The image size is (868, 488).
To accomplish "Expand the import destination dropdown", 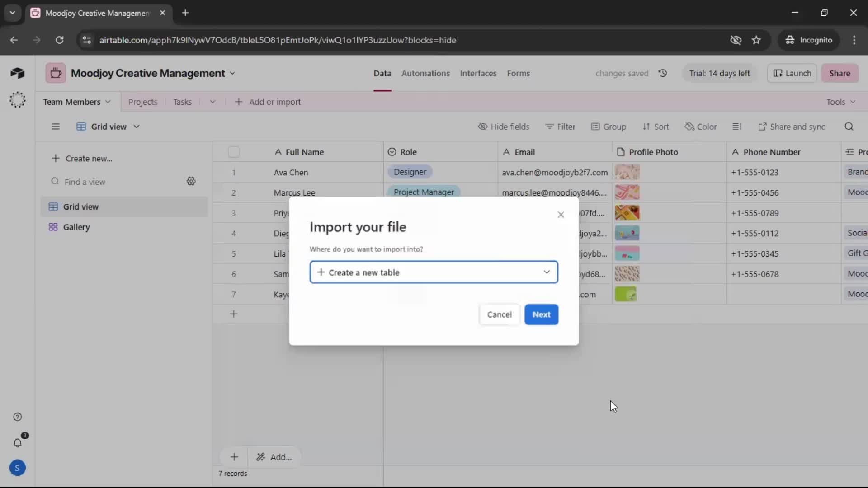I will click(x=434, y=272).
